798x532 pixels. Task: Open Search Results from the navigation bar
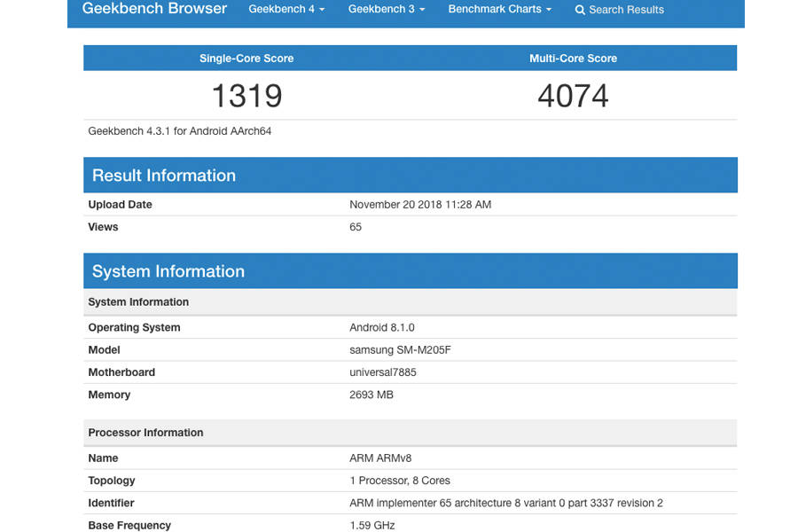click(626, 10)
